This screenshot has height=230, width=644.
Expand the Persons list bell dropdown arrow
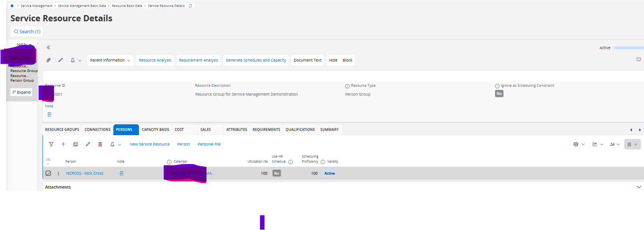pyautogui.click(x=120, y=145)
